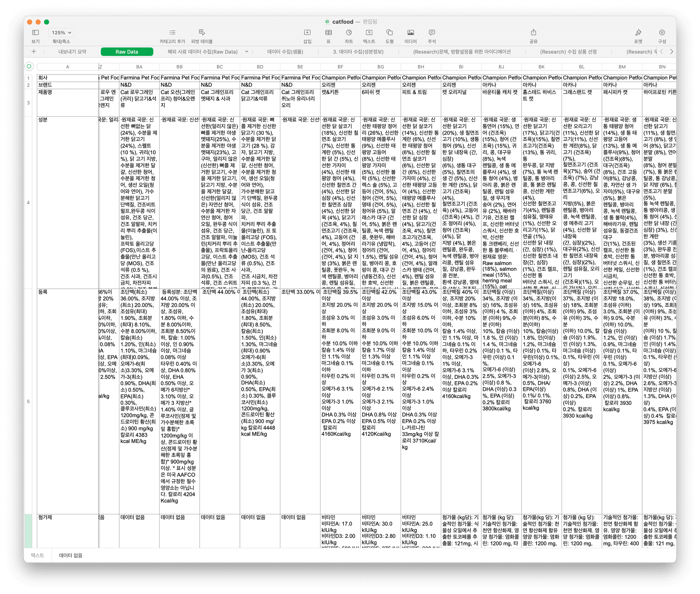700x594 pixels.
Task: Open the 해외 사료 데이터 수집 tab menu chevron
Action: pyautogui.click(x=246, y=52)
